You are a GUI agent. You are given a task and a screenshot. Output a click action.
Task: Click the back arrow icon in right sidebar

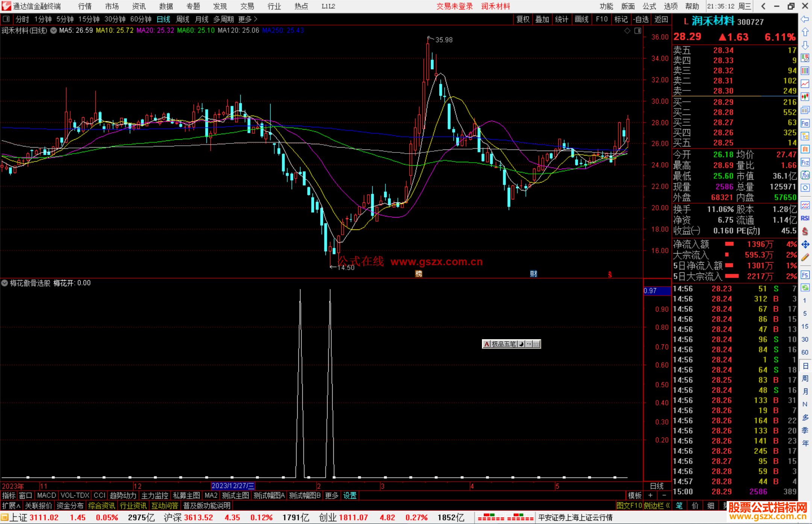(x=805, y=19)
